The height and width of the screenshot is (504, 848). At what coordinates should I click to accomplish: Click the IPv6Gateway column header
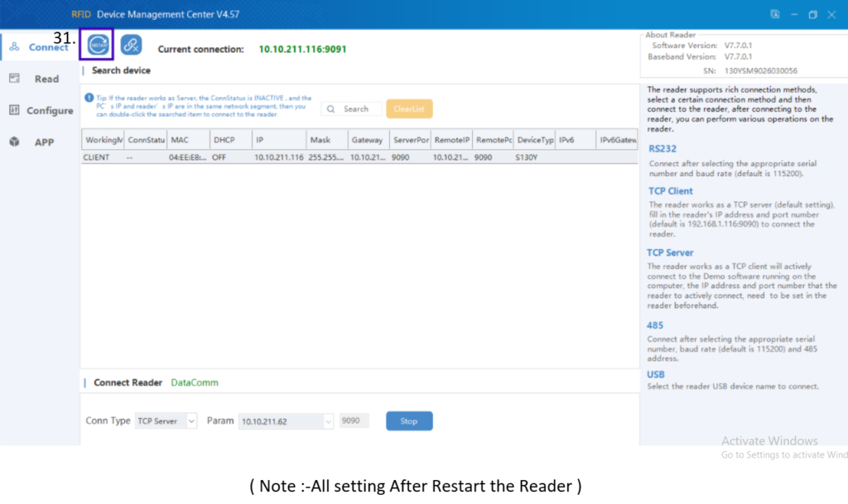point(617,140)
